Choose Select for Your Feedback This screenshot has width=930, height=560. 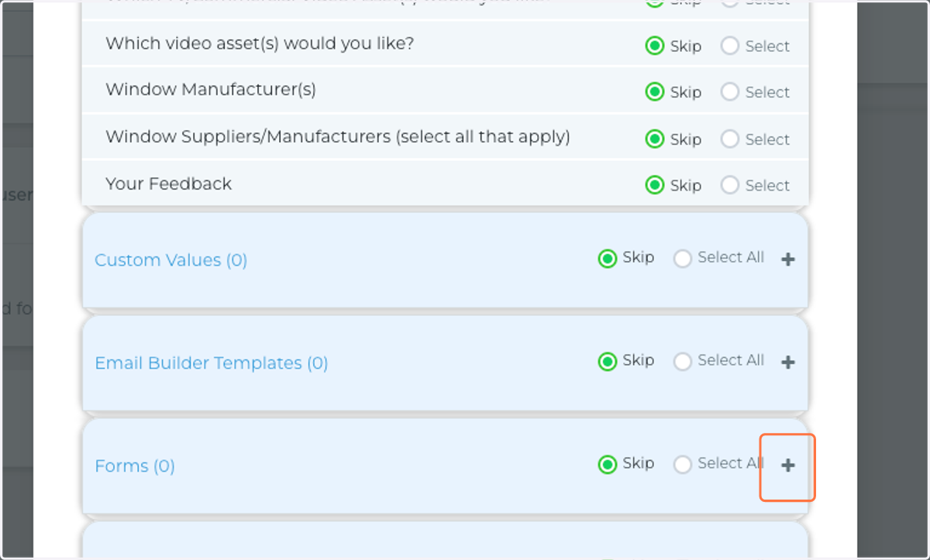730,185
